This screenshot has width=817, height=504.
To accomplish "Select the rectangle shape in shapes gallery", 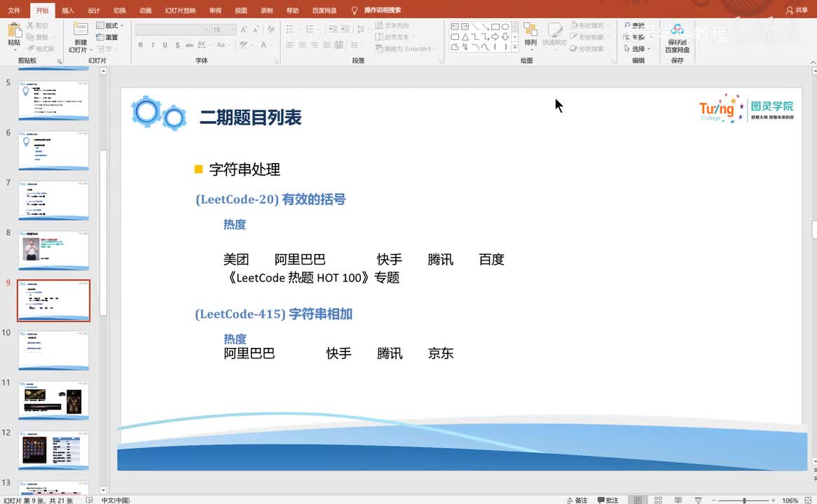I will [495, 27].
